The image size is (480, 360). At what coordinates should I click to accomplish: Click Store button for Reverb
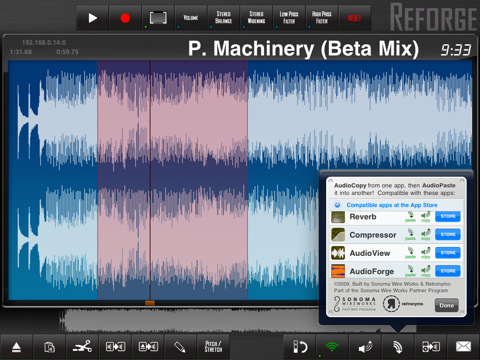click(x=448, y=216)
